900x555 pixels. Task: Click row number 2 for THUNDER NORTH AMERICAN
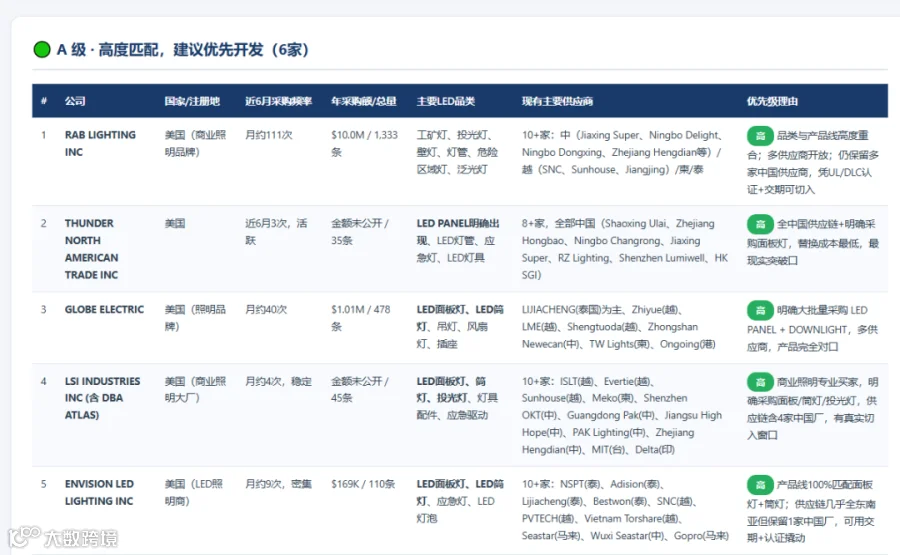[x=44, y=223]
